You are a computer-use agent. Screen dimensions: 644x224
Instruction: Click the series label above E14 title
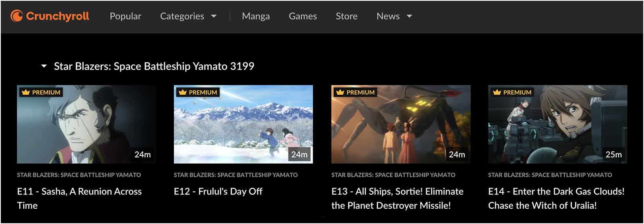coord(550,175)
